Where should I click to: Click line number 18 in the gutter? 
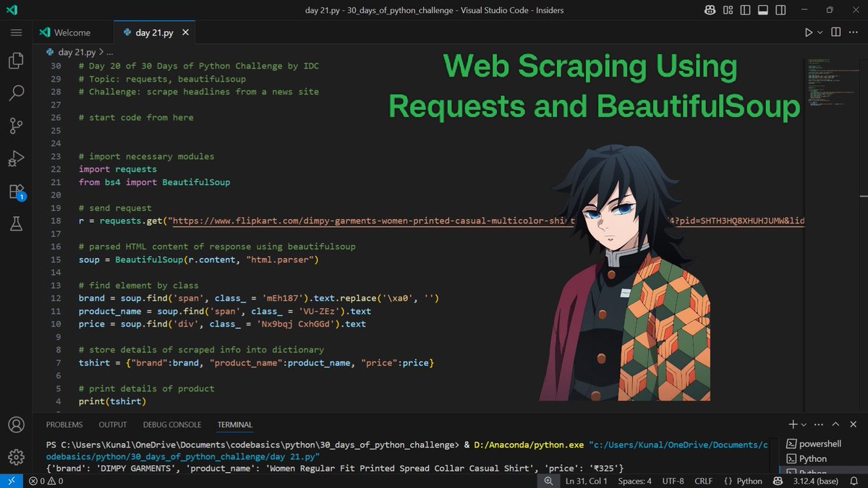[56, 221]
